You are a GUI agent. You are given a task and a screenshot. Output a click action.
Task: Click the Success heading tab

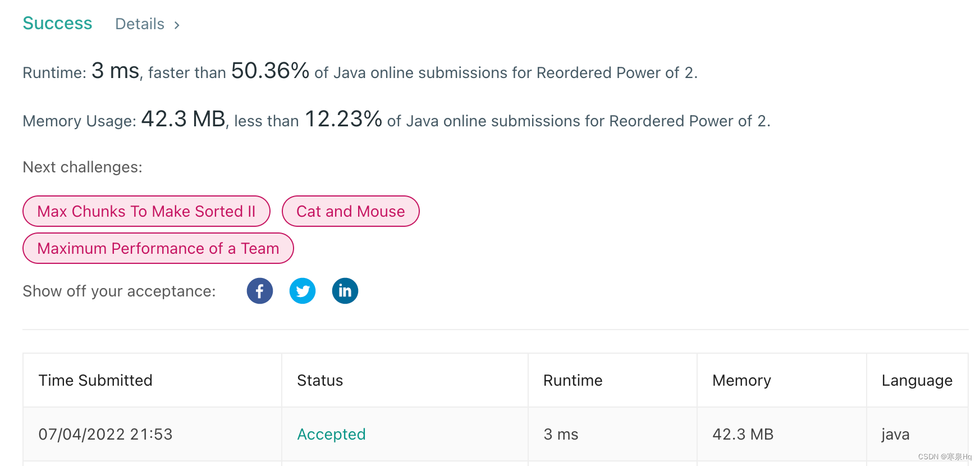(57, 24)
